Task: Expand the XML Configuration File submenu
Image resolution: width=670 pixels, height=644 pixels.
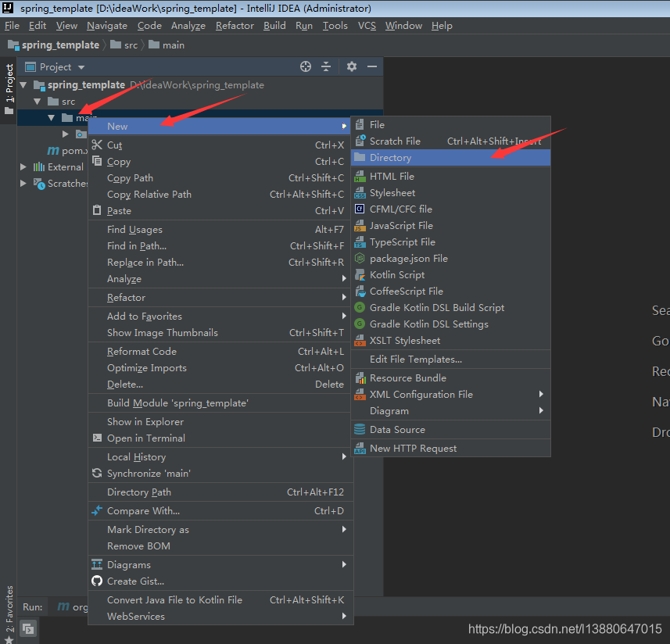Action: pos(541,394)
